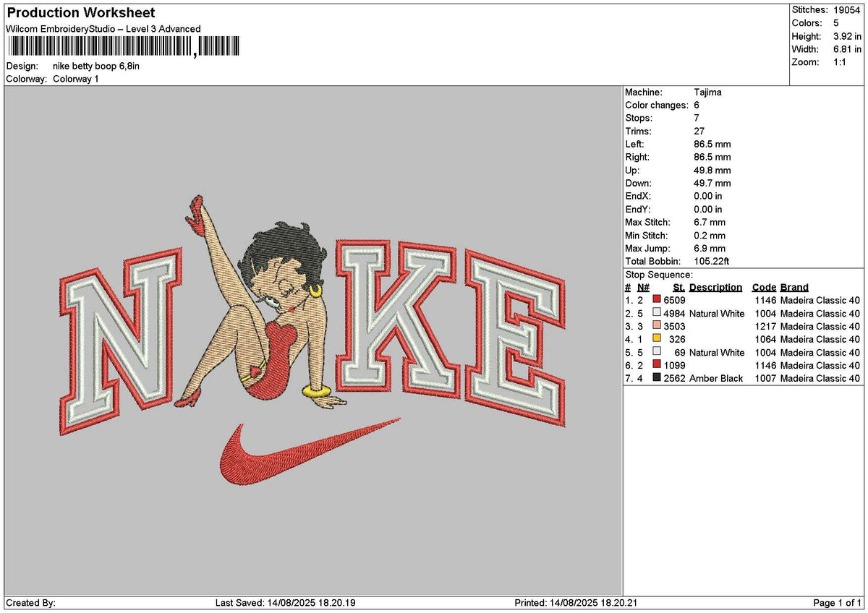Click the Width value '6.81 in'

[847, 49]
